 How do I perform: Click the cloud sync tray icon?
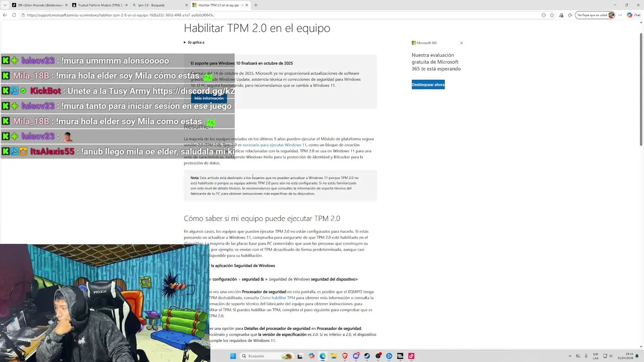click(x=578, y=356)
